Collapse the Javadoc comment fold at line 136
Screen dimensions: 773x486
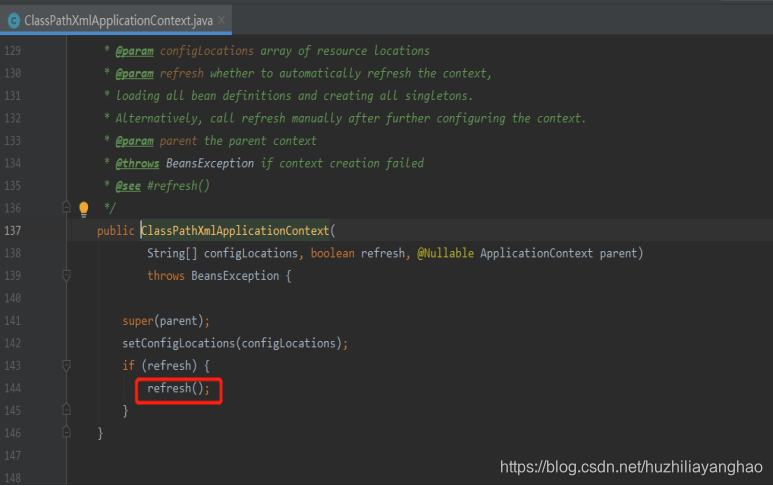click(67, 207)
